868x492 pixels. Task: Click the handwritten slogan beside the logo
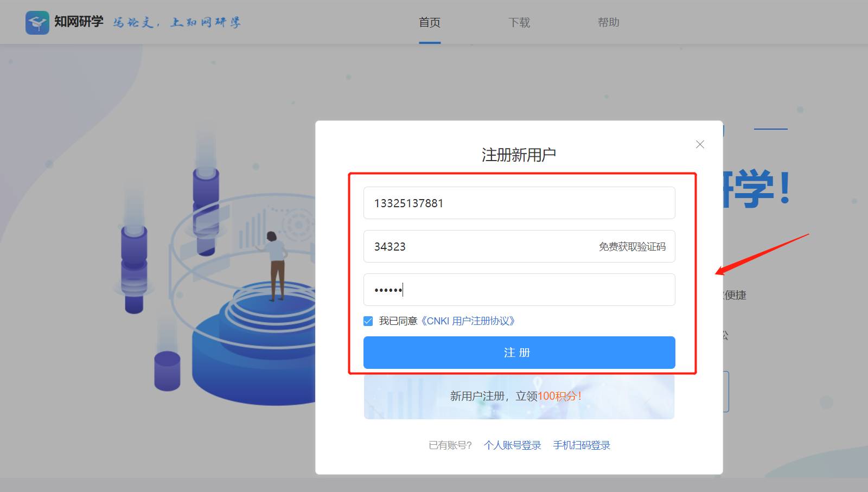(x=177, y=23)
